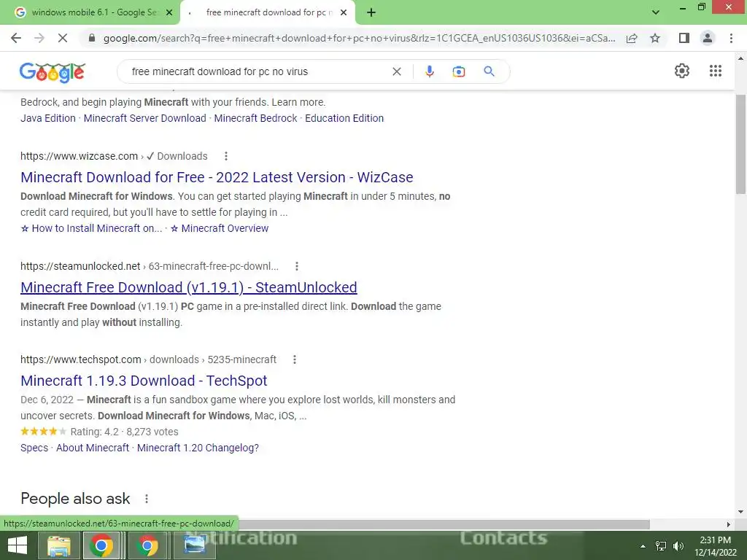This screenshot has width=747, height=560.
Task: Open options for SteamUnlocked result
Action: point(296,266)
